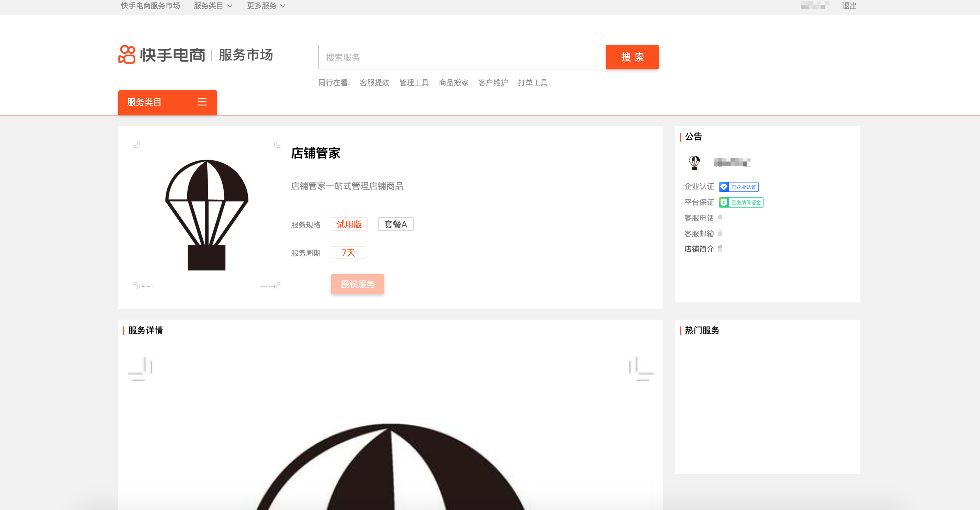
Task: Click the 热门服务 section heading
Action: click(x=702, y=330)
